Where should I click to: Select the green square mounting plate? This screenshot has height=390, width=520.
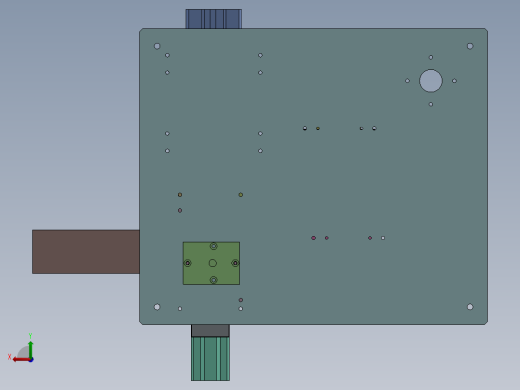(211, 263)
